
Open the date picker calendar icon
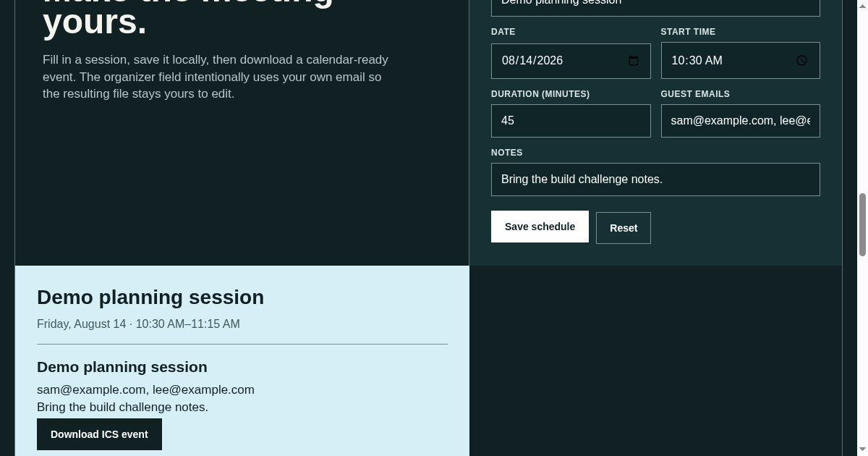[634, 61]
